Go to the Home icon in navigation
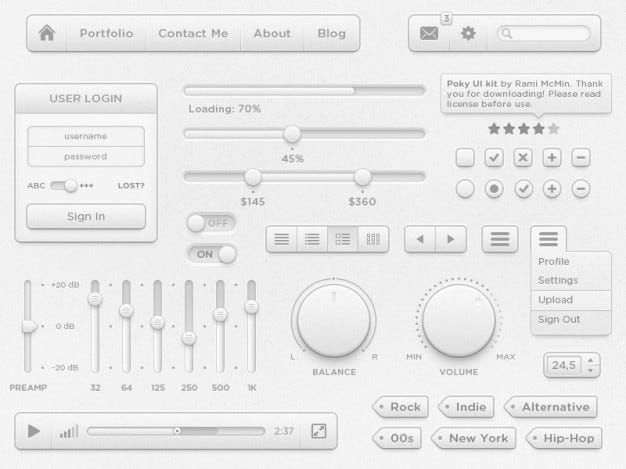This screenshot has width=626, height=469. pos(47,33)
